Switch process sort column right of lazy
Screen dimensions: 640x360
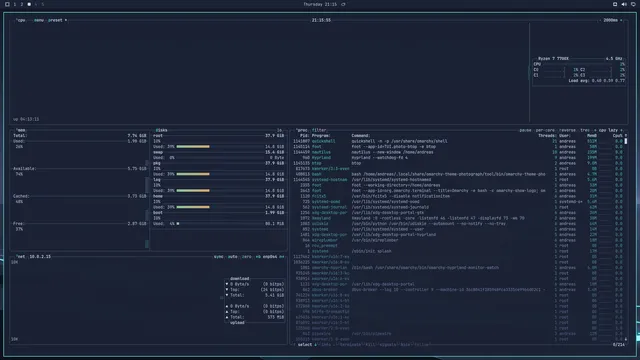622,130
